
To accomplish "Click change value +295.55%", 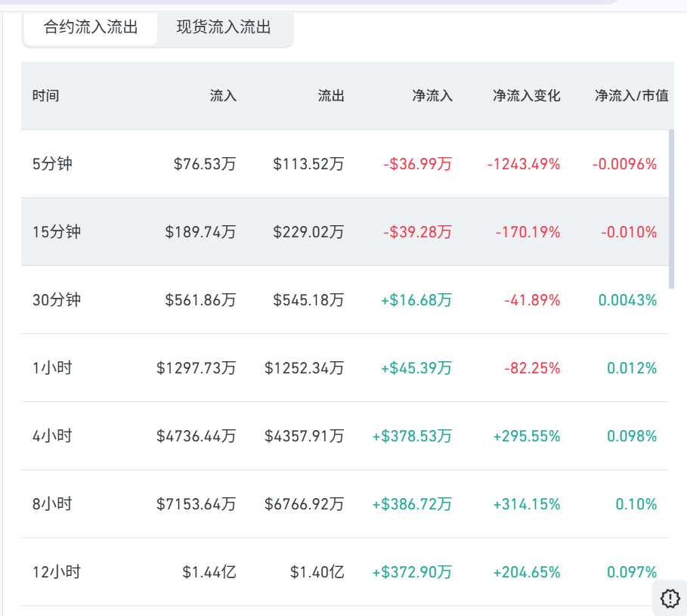I will pyautogui.click(x=527, y=436).
